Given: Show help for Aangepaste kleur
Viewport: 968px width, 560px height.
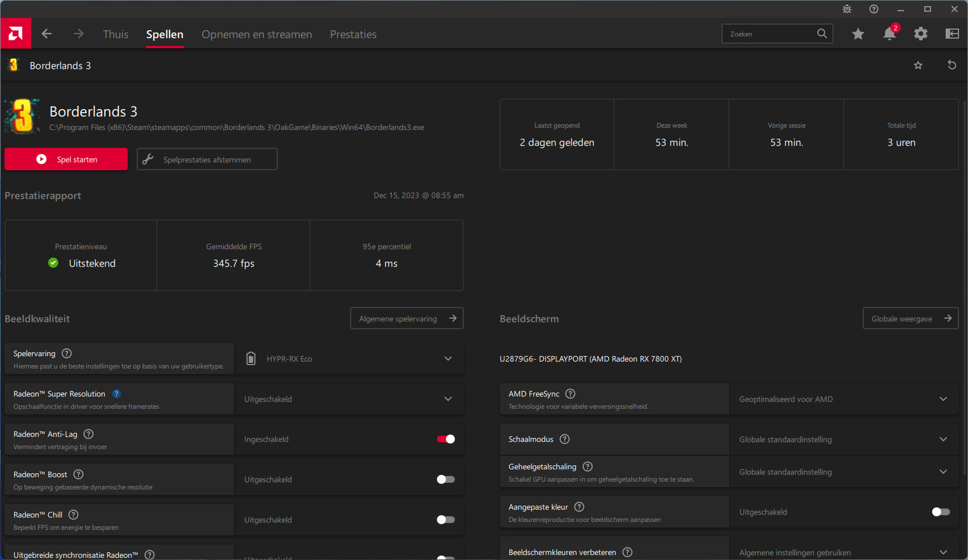Looking at the screenshot, I should pos(579,507).
